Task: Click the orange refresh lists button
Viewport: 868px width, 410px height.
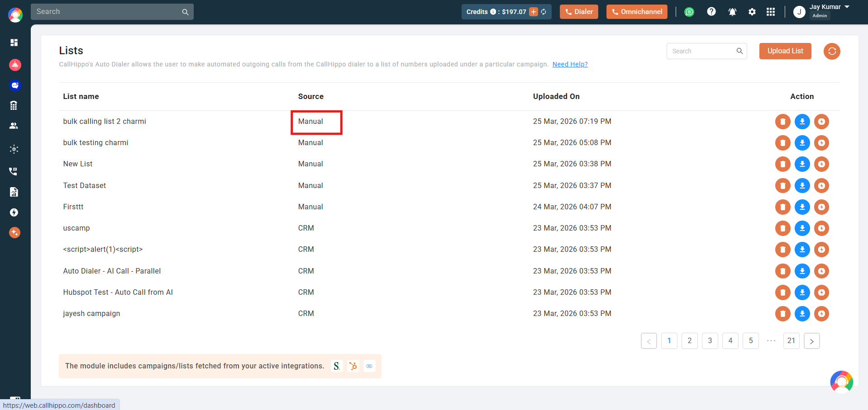Action: coord(832,51)
